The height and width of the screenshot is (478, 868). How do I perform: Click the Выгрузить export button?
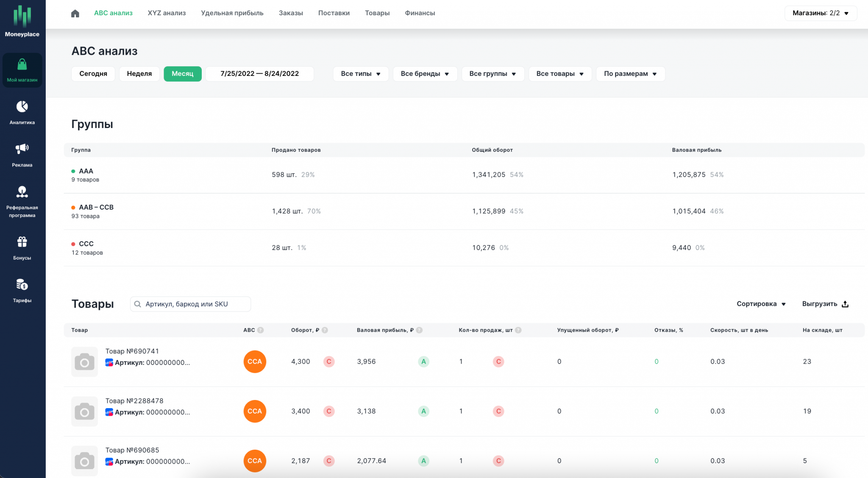825,304
